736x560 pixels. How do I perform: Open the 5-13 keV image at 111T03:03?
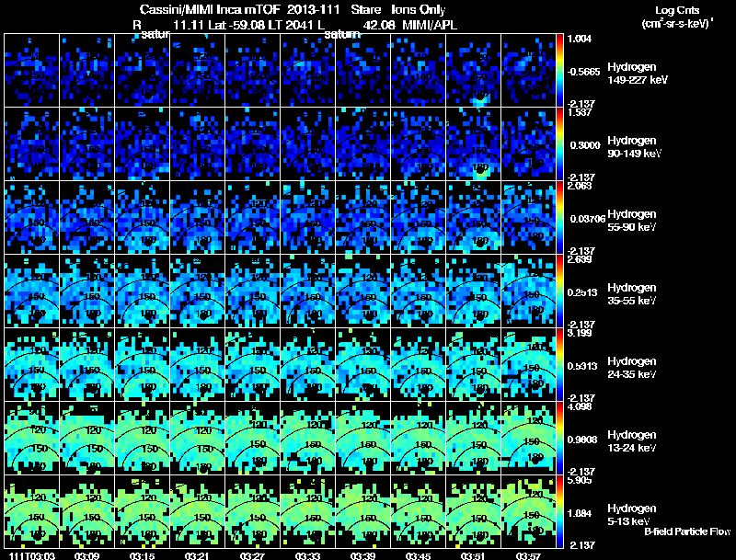tap(32, 512)
